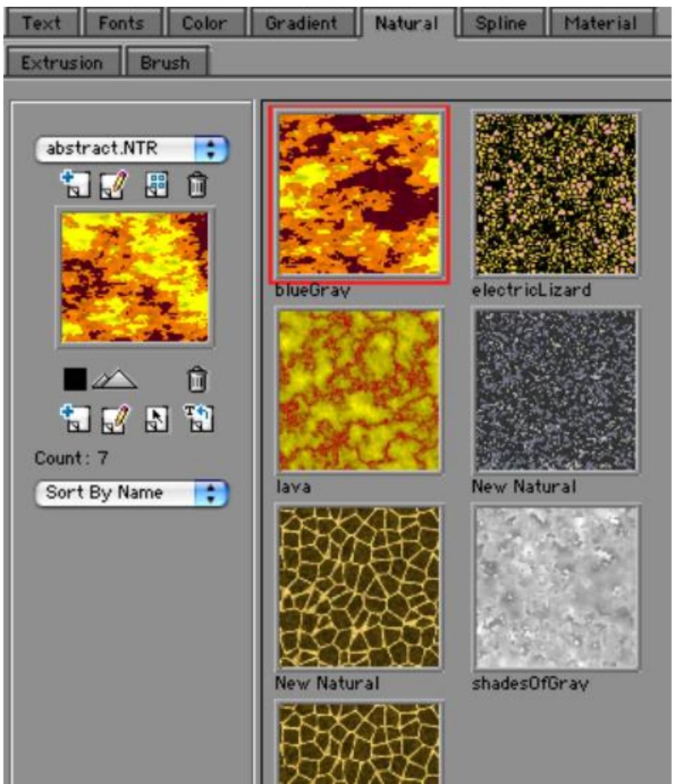Click the 'Count: 7' text
This screenshot has width=677, height=784.
click(71, 458)
